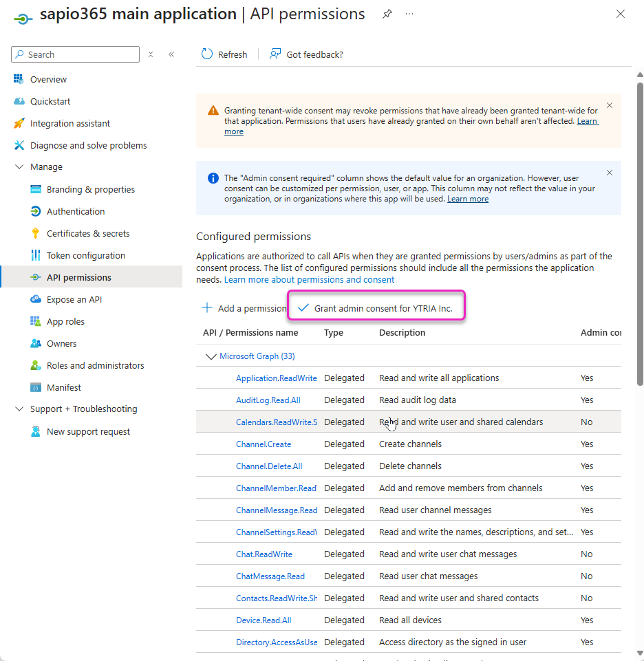
Task: Grant admin consent for YTRIA Inc.
Action: (x=376, y=308)
